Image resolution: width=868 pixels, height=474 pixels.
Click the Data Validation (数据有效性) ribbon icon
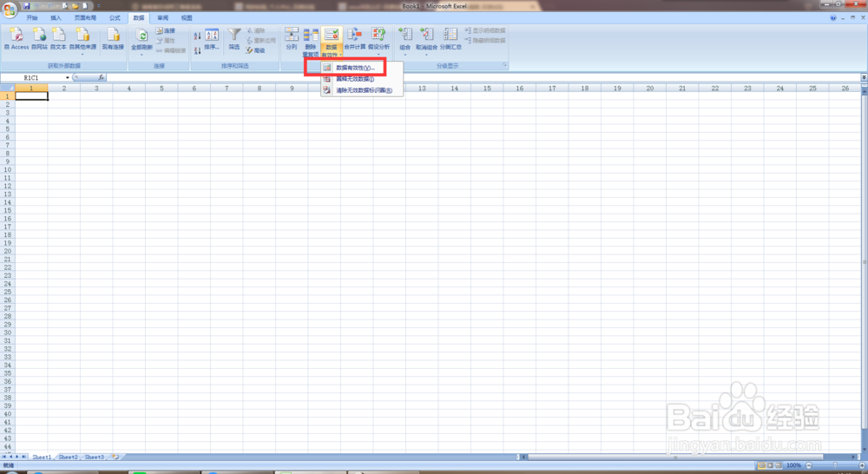tap(331, 35)
